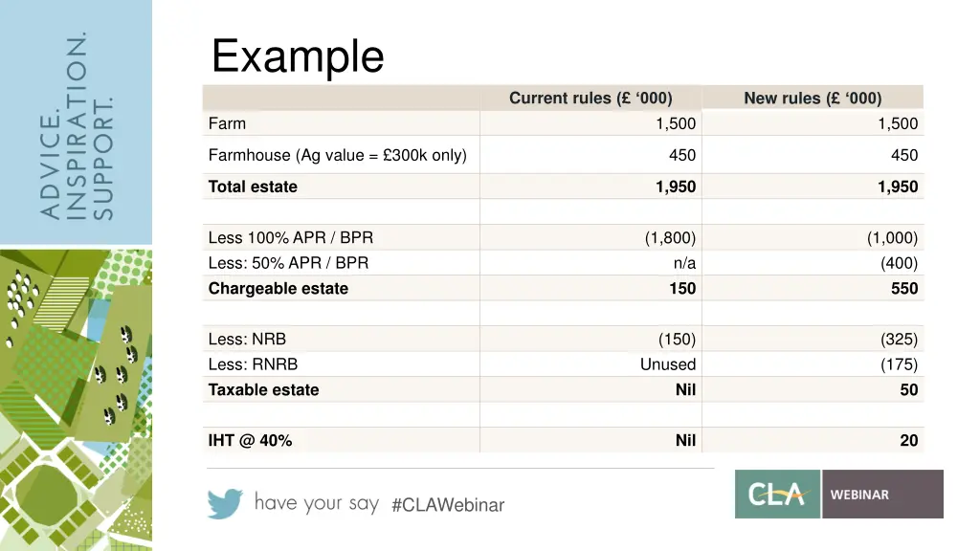Click the 'Less: NRB' row label

[x=247, y=340]
